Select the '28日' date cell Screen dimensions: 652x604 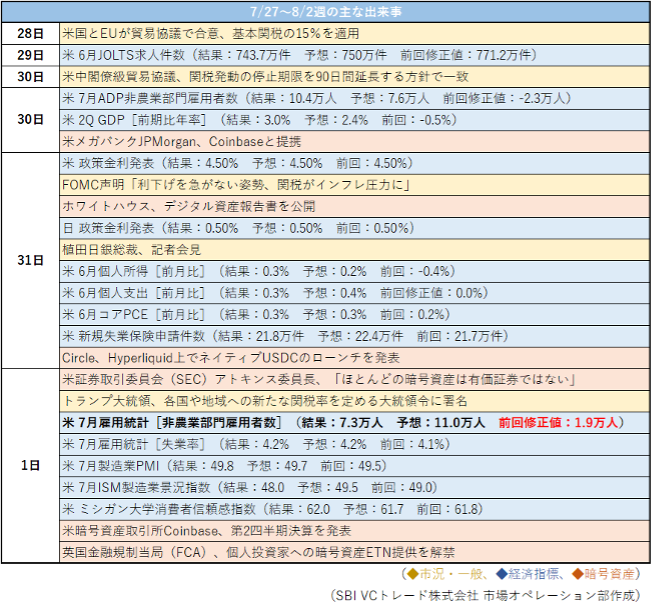(30, 33)
